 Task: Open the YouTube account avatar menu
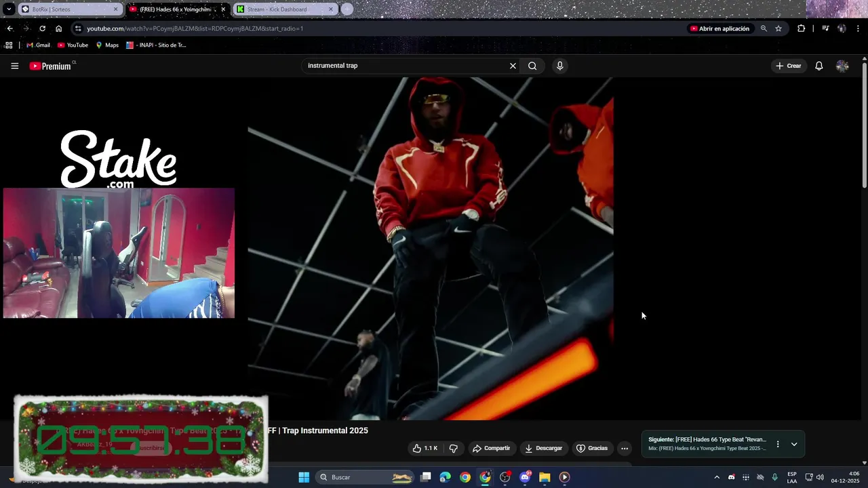pos(842,66)
